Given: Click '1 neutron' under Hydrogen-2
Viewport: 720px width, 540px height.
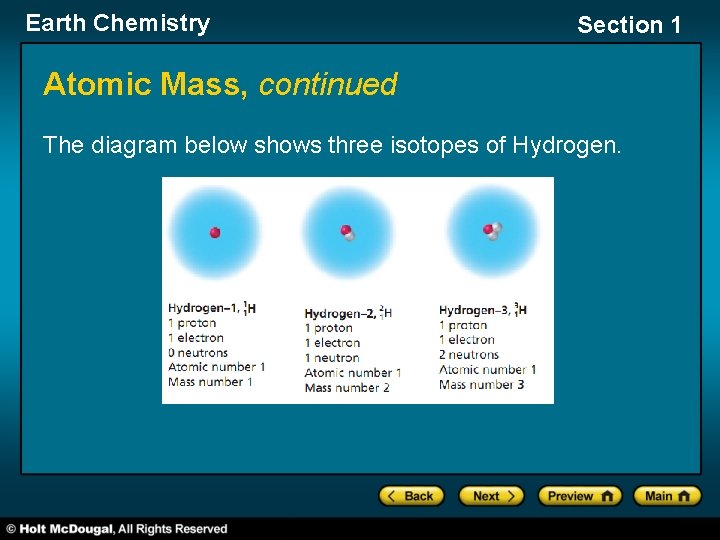Looking at the screenshot, I should point(332,358).
